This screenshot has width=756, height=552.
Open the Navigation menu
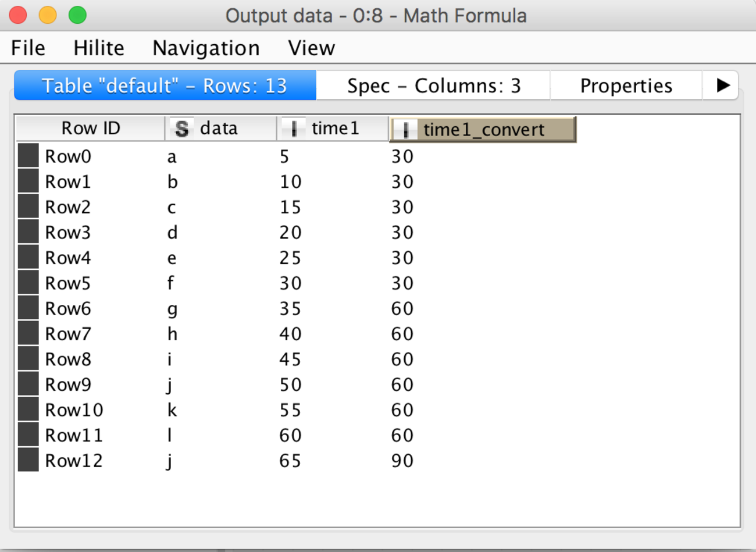tap(206, 48)
